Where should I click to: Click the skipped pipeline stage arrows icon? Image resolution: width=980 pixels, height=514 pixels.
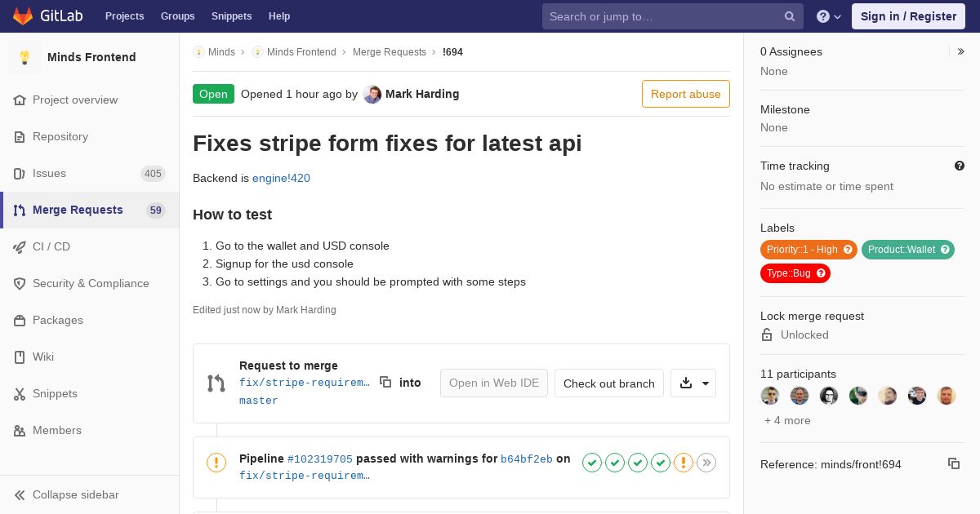706,463
